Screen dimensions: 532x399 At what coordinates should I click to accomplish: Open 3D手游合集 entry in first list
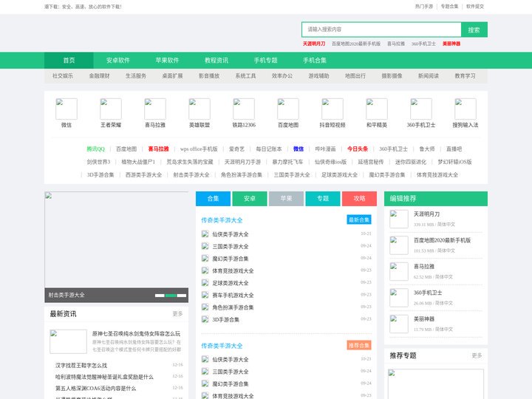point(225,320)
